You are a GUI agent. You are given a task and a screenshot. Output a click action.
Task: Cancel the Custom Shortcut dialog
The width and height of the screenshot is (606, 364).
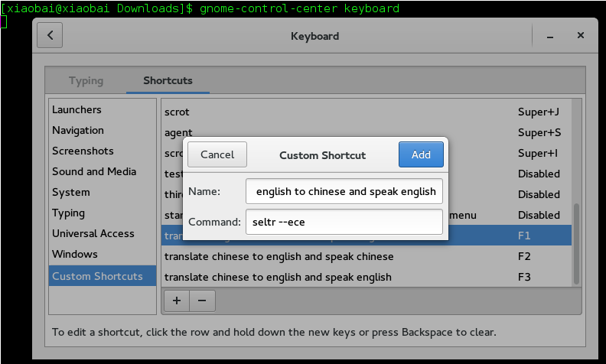217,154
